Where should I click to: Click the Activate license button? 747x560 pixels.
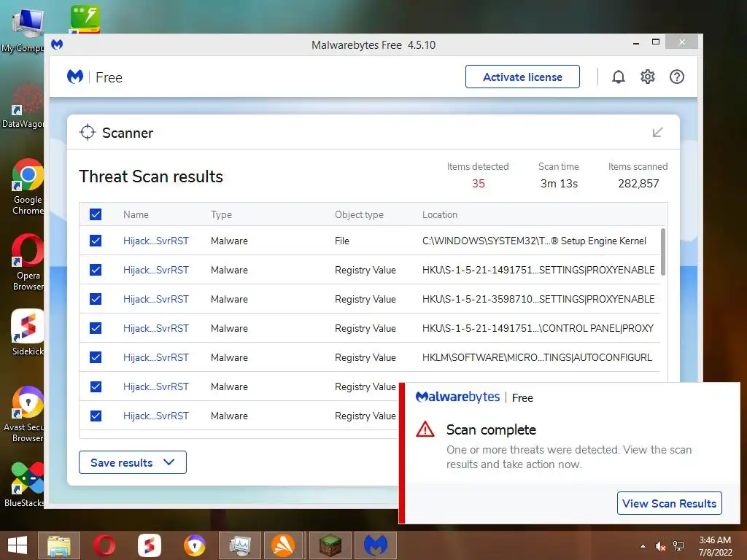click(522, 77)
